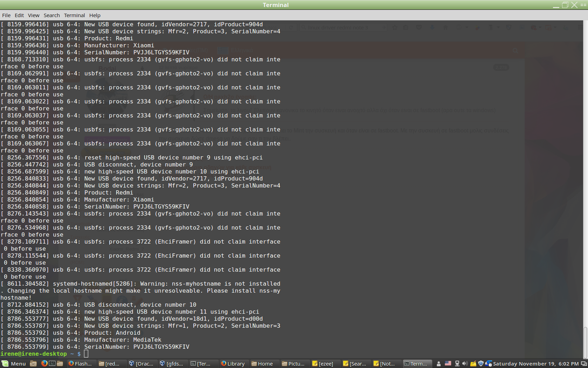Click the US flag keyboard layout icon
This screenshot has width=588, height=368.
(x=448, y=363)
